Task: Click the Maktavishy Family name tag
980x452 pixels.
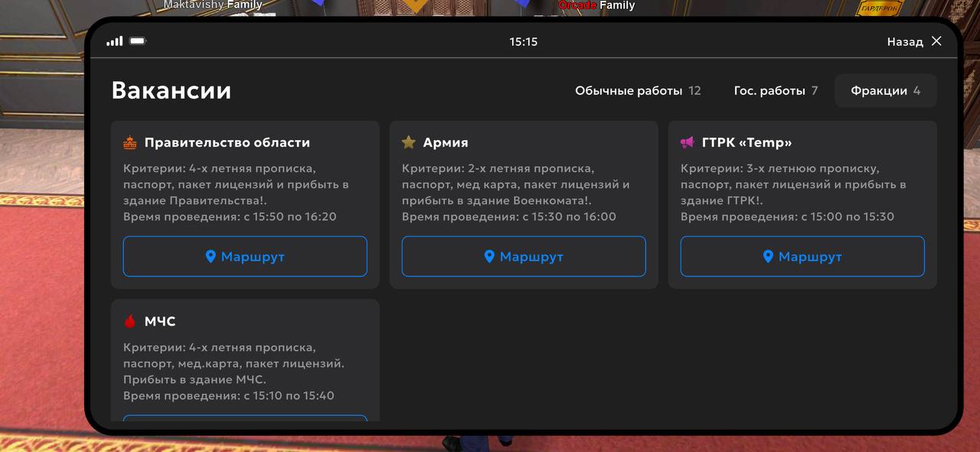Action: tap(213, 5)
